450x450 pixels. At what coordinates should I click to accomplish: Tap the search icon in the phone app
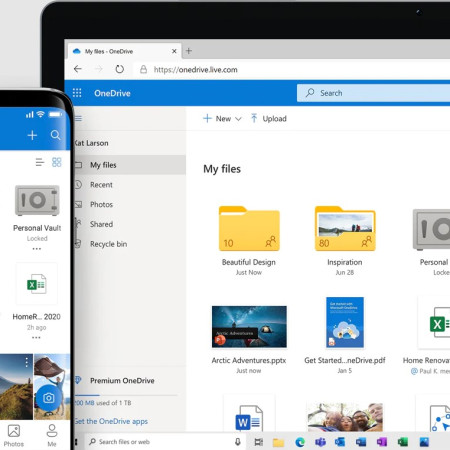pyautogui.click(x=55, y=135)
